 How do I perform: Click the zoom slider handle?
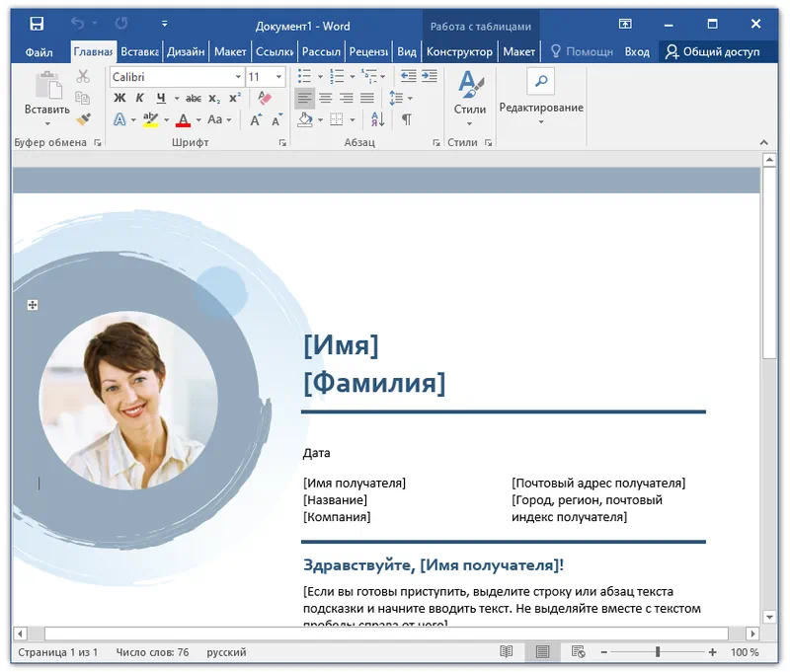[x=658, y=652]
